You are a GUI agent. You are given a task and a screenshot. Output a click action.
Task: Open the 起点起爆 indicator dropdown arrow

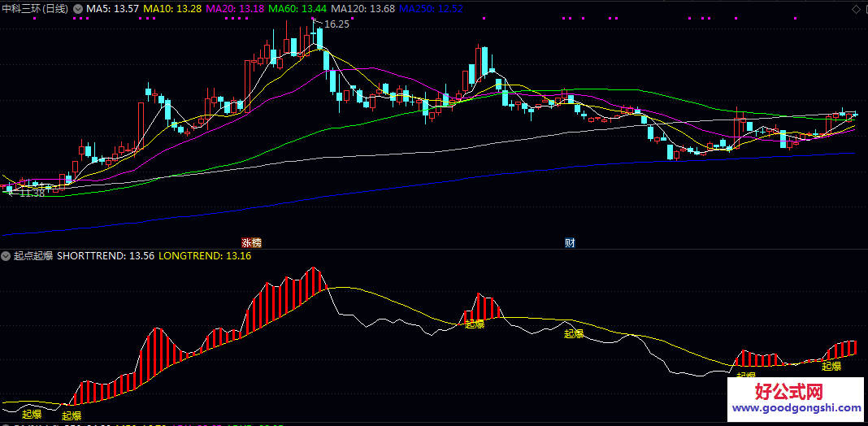(7, 256)
